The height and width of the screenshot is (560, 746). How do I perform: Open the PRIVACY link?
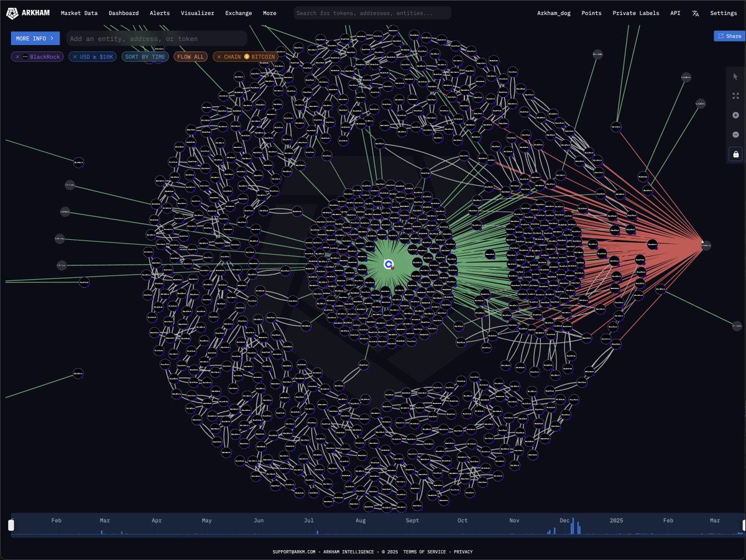[463, 552]
